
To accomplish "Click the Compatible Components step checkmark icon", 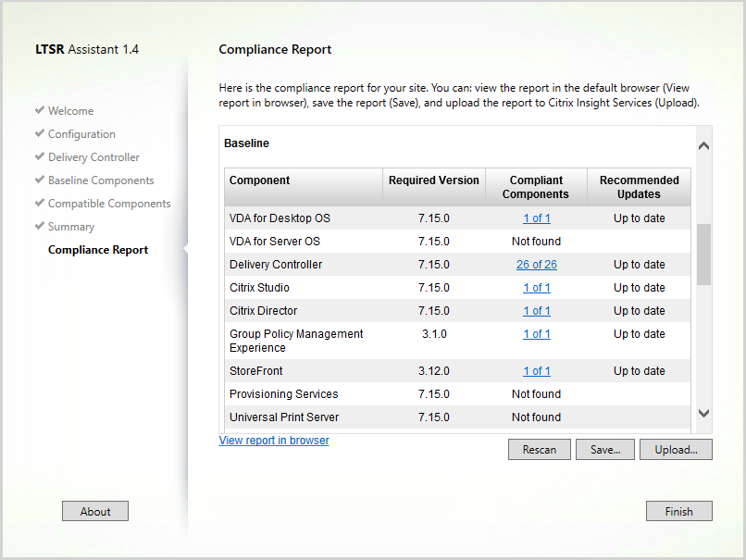I will pyautogui.click(x=40, y=202).
